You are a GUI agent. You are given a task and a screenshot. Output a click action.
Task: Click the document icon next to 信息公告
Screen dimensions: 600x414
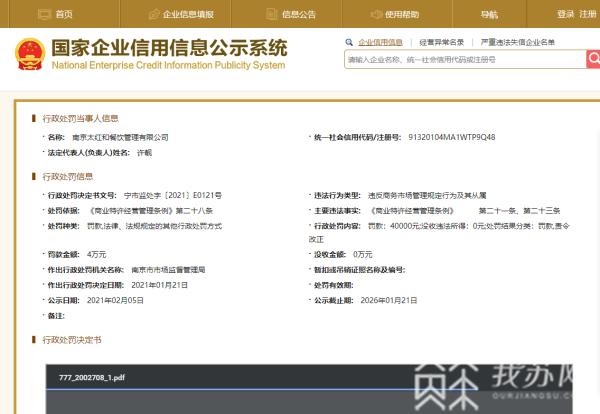pos(271,14)
